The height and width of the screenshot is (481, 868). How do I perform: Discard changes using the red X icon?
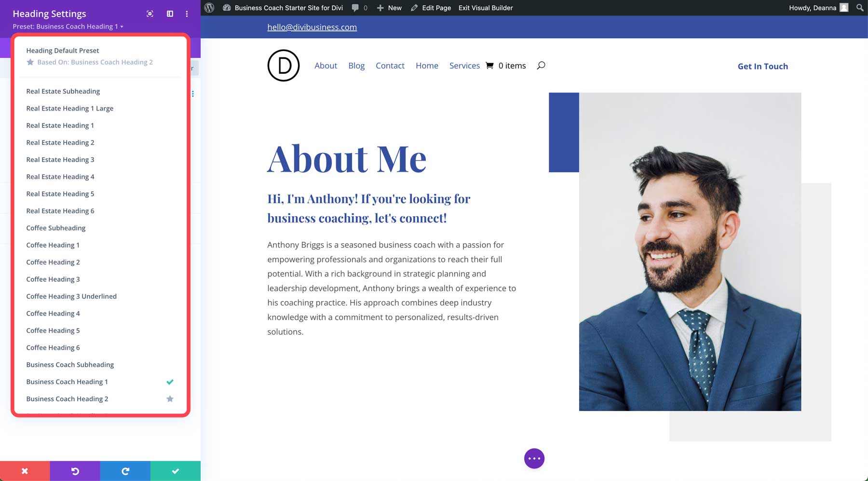click(x=25, y=471)
